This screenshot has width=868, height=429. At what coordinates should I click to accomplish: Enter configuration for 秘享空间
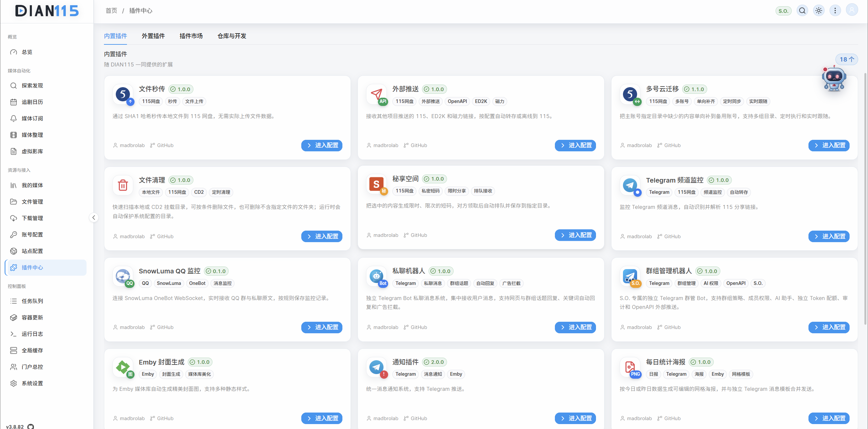tap(575, 235)
